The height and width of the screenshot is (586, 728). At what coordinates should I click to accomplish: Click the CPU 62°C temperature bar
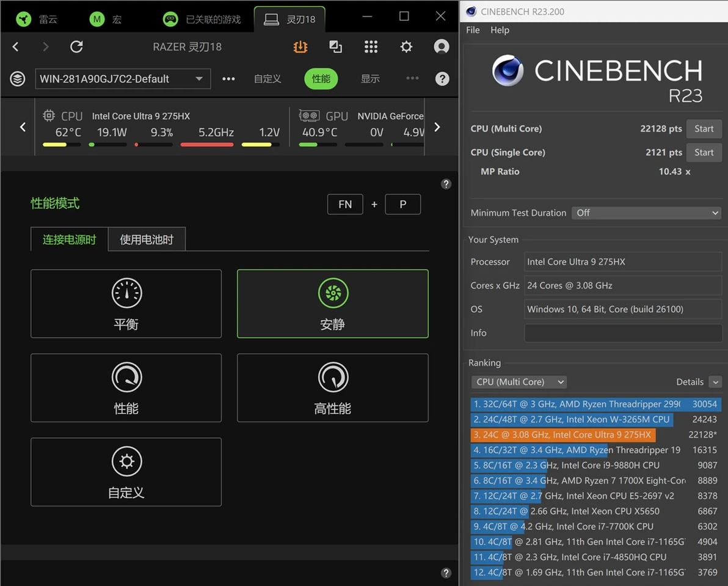62,144
